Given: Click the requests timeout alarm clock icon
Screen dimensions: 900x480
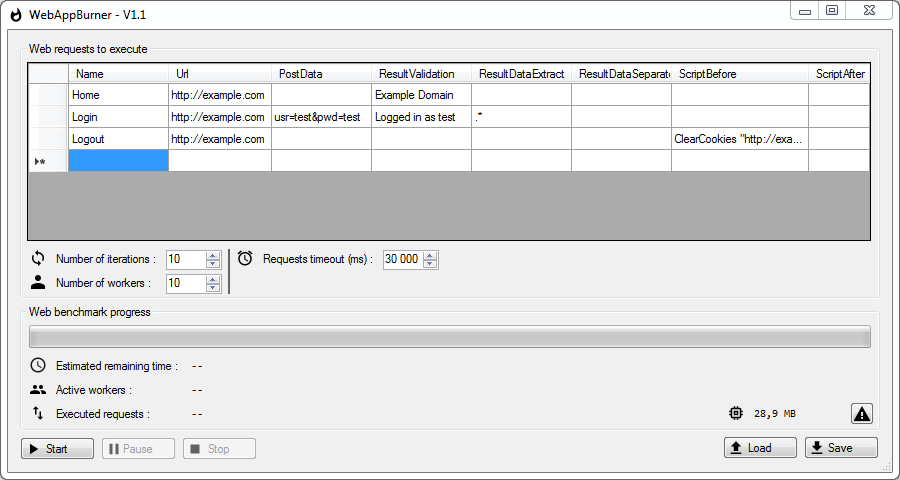Looking at the screenshot, I should tap(245, 258).
